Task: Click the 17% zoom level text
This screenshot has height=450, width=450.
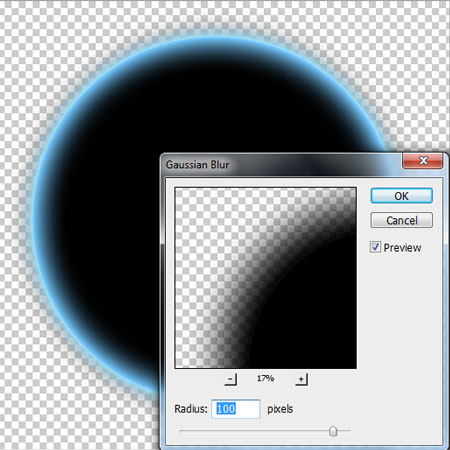Action: coord(265,378)
